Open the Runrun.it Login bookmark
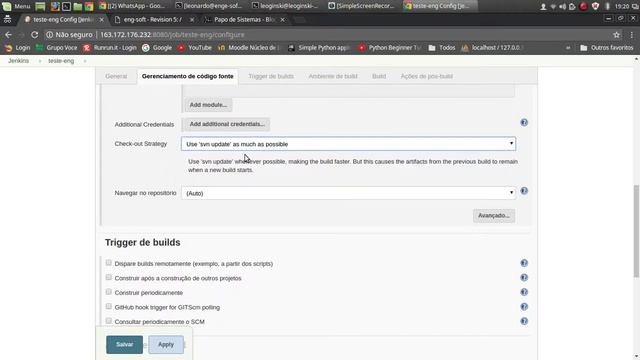The height and width of the screenshot is (360, 640). (x=110, y=48)
